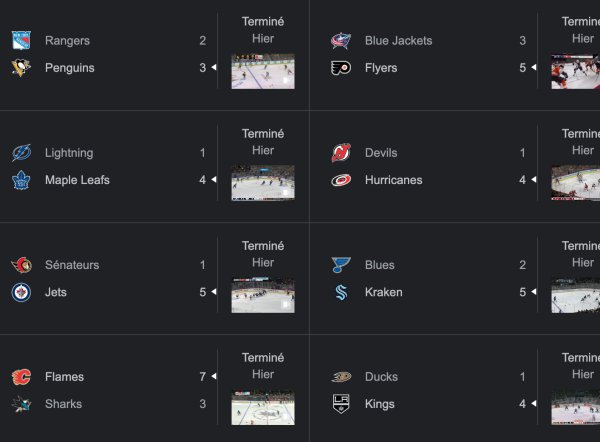
Task: Click the Penguins team logo
Action: (21, 68)
